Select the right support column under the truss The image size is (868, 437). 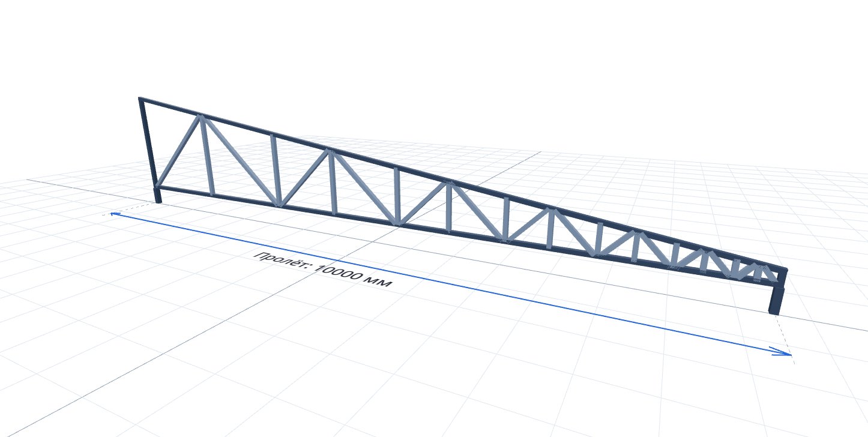(777, 300)
